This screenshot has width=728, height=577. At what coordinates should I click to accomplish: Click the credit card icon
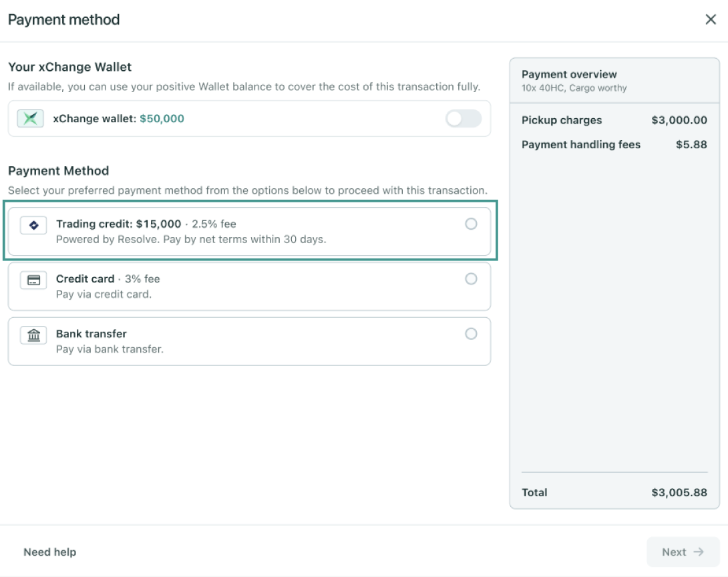(x=33, y=280)
